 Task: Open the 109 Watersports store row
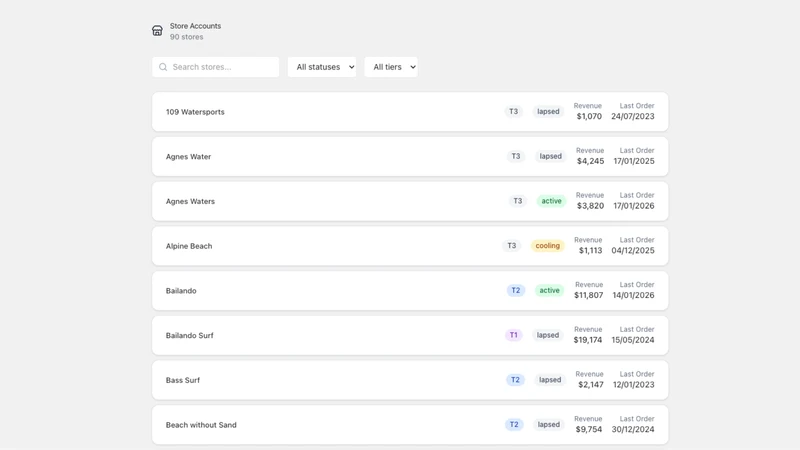click(x=410, y=112)
